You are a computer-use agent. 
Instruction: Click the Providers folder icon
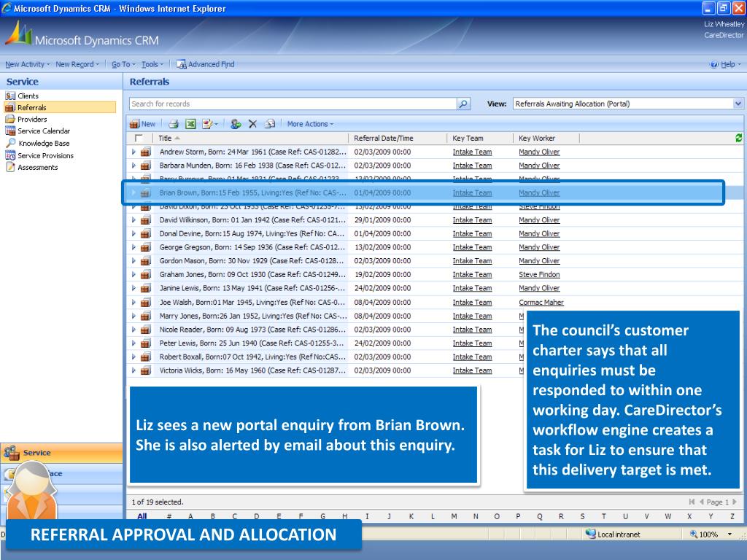click(10, 119)
